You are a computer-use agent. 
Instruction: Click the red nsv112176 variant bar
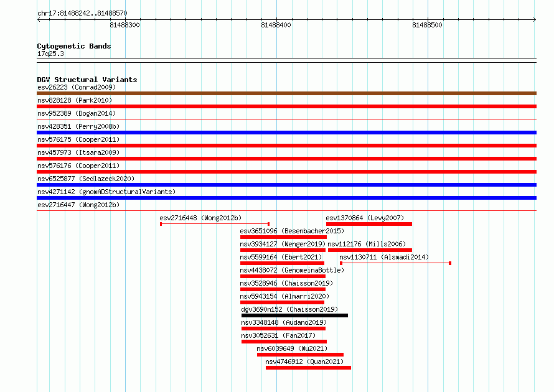(x=370, y=250)
